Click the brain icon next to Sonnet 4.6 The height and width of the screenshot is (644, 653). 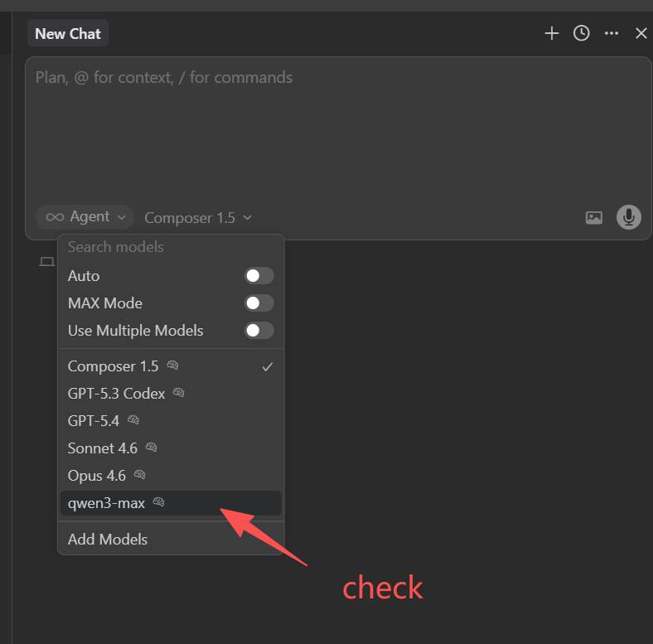tap(151, 448)
